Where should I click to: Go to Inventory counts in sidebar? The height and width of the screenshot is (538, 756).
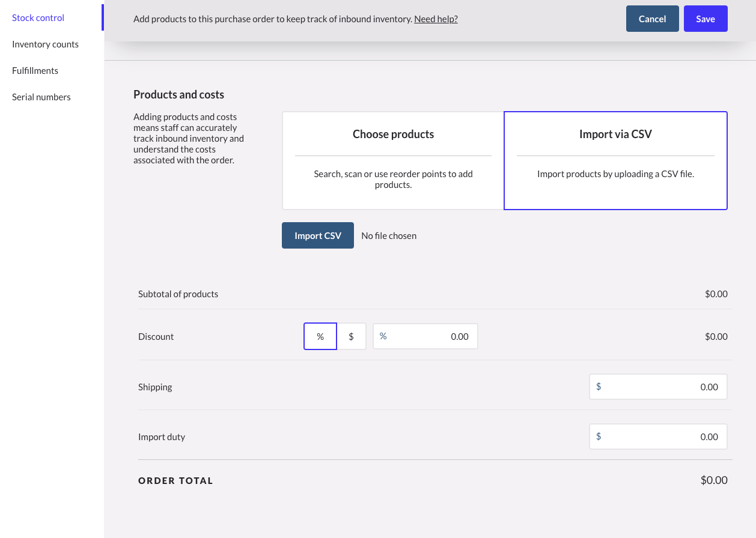(45, 44)
